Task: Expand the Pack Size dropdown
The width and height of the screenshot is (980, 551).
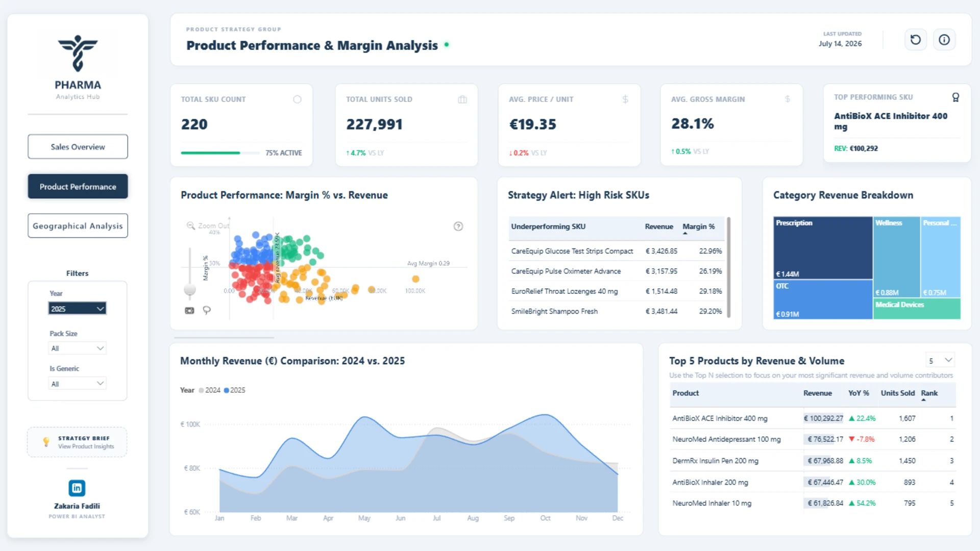Action: pos(78,348)
